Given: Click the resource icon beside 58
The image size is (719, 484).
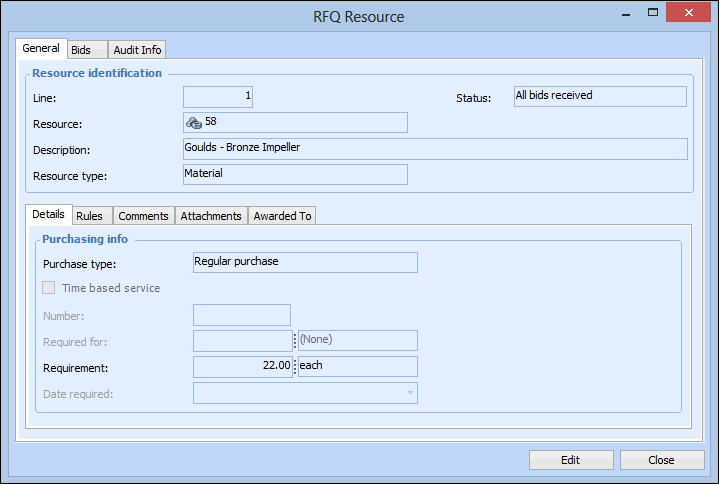Looking at the screenshot, I should coord(194,122).
